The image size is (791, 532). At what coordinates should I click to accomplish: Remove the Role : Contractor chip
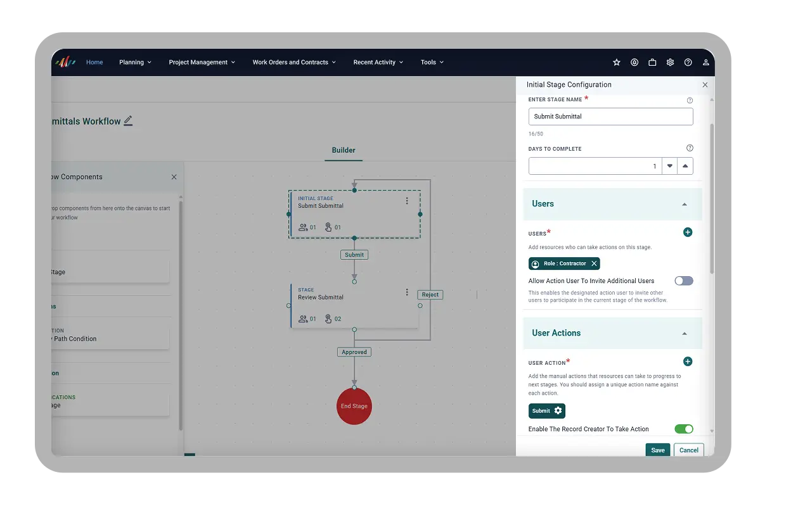click(x=594, y=263)
